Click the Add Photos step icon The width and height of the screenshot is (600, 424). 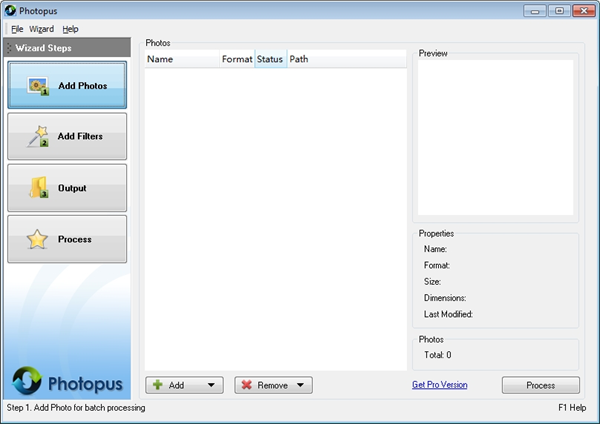38,86
